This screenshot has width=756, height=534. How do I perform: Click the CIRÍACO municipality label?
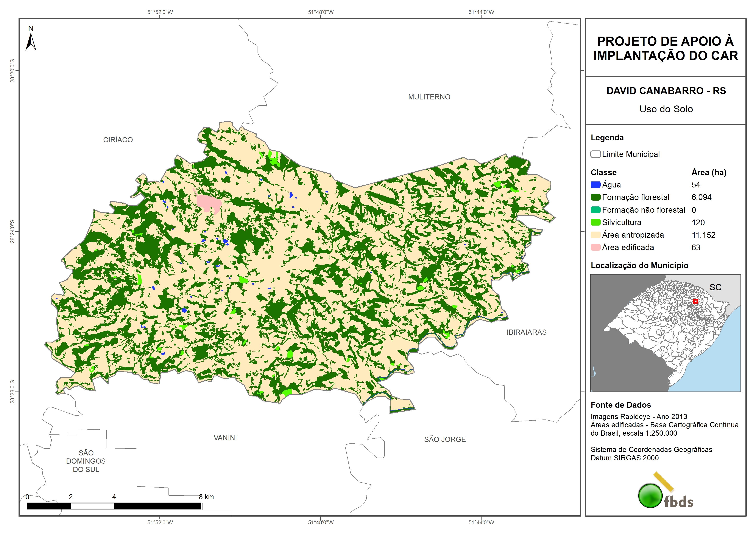(x=118, y=140)
